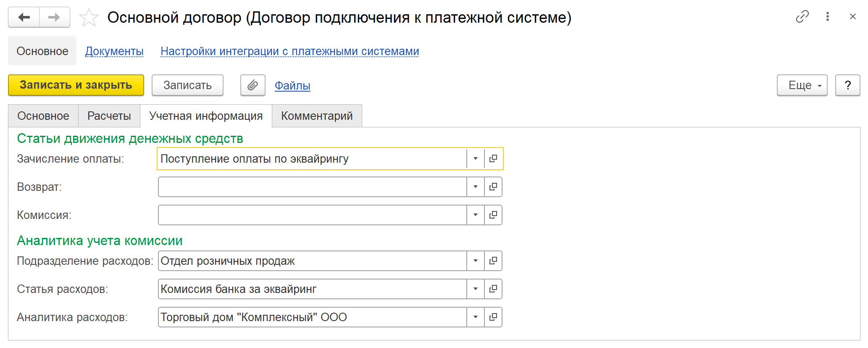Open the Зачисление оплаты item via open icon
Viewport: 868px width, 348px height.
click(x=493, y=159)
